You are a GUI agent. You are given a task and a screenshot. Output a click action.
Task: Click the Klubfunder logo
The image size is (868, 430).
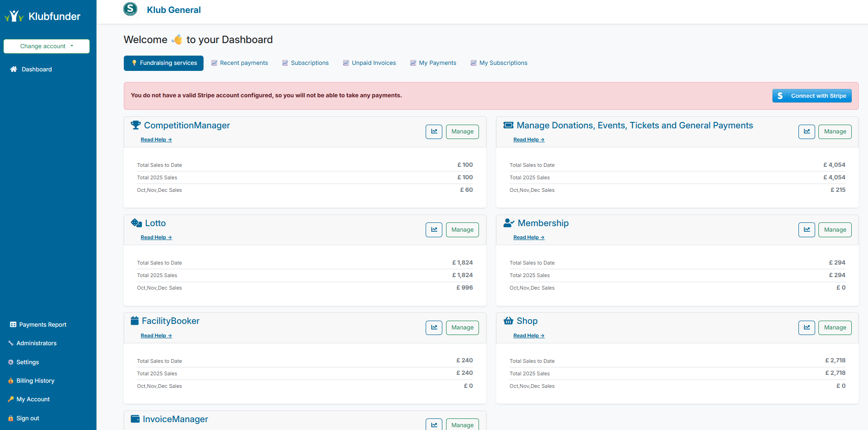click(43, 17)
